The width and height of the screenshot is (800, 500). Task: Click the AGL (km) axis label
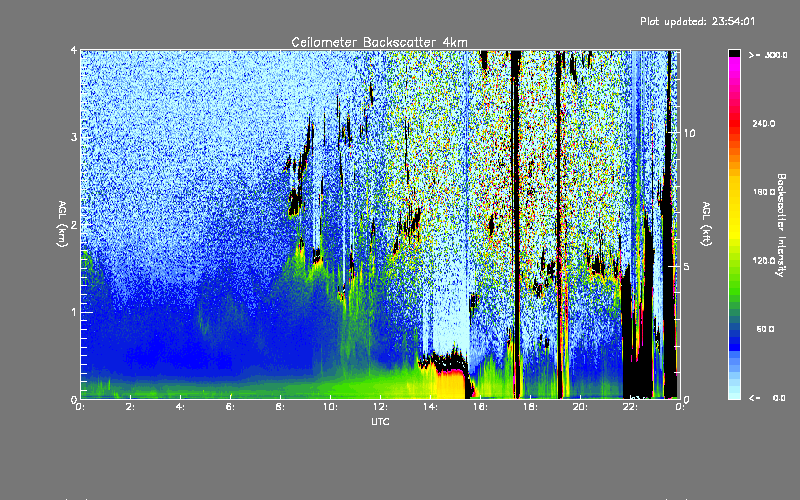click(62, 224)
